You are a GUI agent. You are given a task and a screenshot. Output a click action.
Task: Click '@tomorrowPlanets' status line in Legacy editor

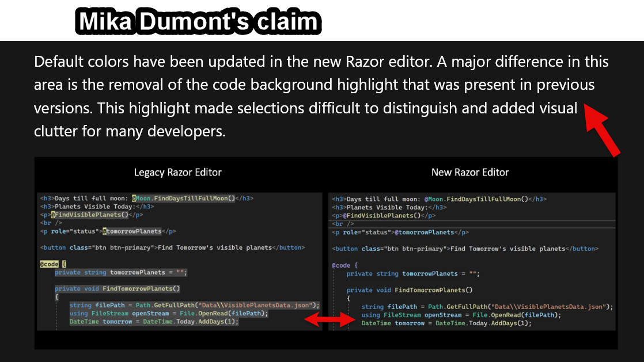(108, 231)
